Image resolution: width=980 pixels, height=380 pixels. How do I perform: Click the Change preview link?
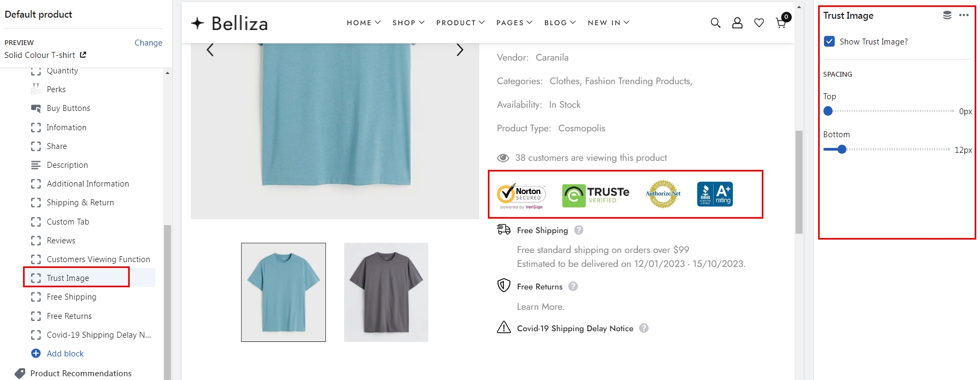148,43
